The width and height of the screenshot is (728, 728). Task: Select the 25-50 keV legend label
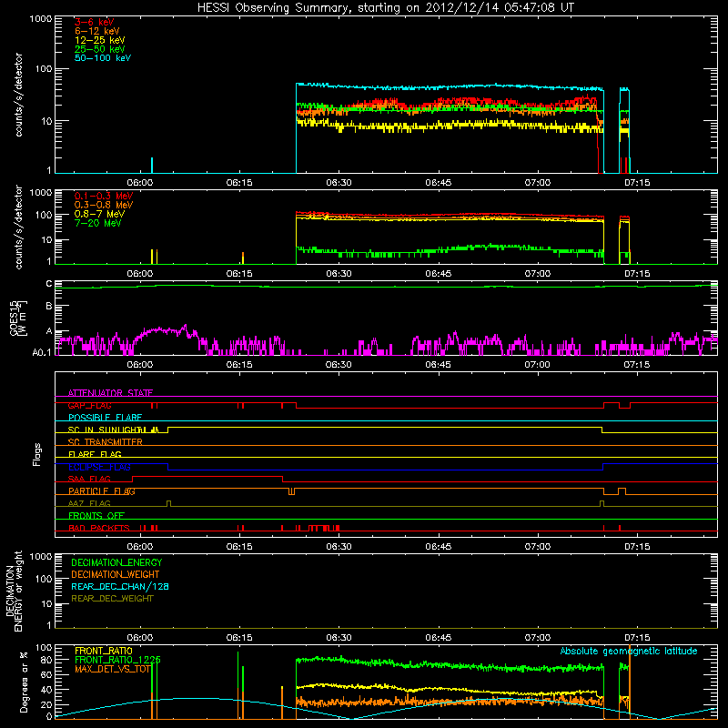(x=99, y=49)
